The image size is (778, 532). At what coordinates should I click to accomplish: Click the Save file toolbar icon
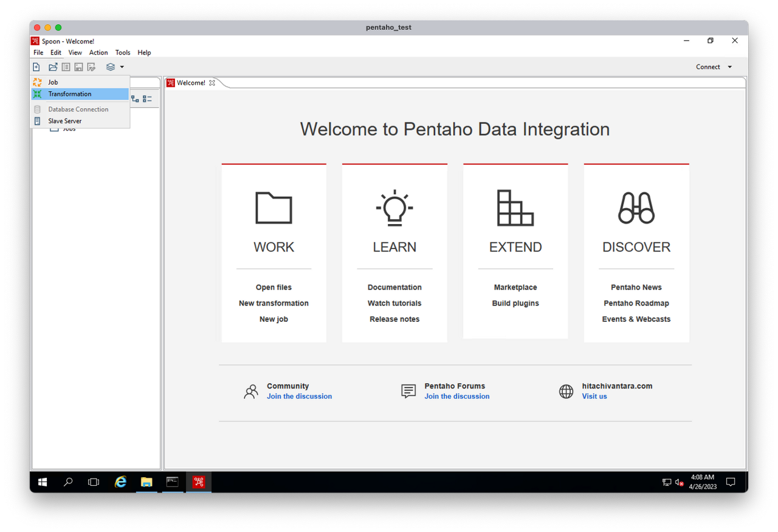click(x=79, y=67)
